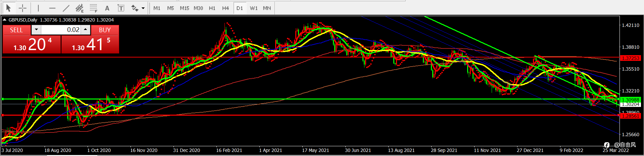Click the 1.32210 price scale value
Screen dimensions: 644x156
pos(631,91)
